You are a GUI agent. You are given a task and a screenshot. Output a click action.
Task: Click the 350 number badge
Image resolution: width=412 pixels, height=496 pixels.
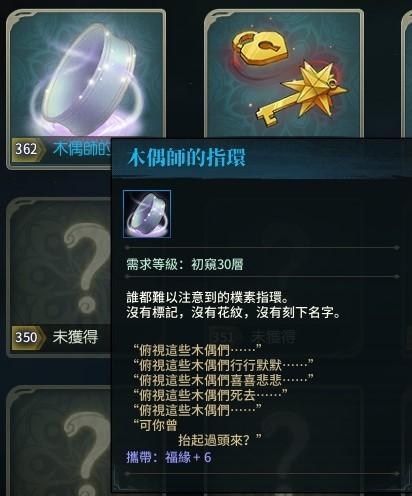28,337
